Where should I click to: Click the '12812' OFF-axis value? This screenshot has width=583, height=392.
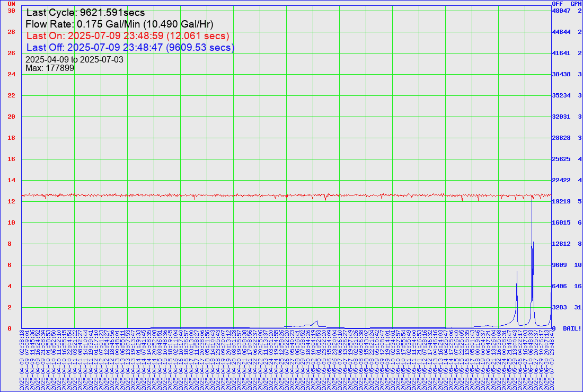pyautogui.click(x=561, y=244)
